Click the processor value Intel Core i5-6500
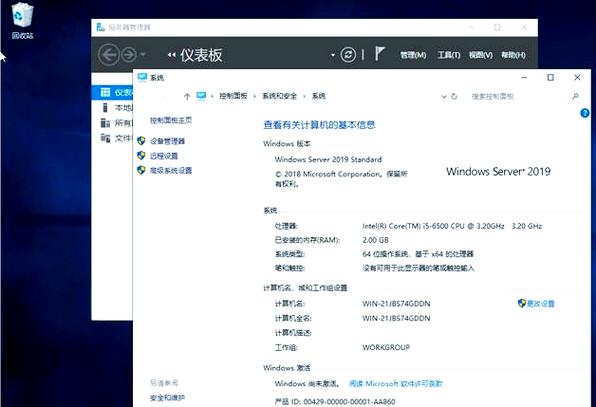596x407 pixels. pyautogui.click(x=452, y=226)
